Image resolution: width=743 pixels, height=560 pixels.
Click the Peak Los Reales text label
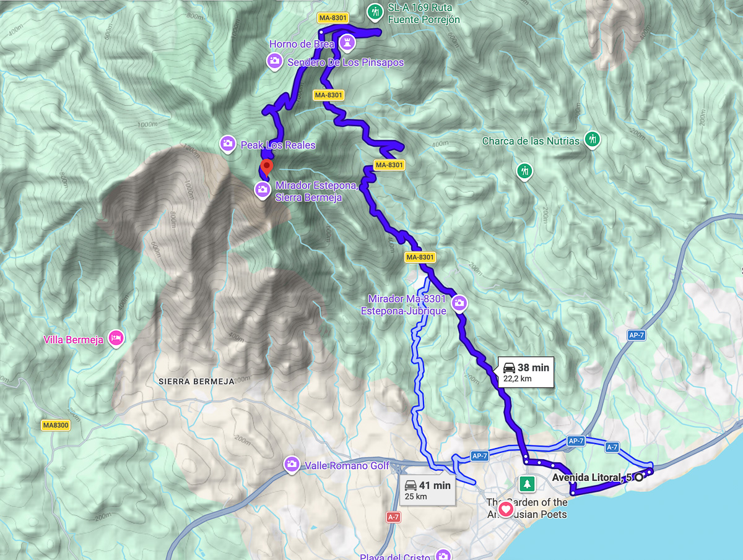click(277, 145)
